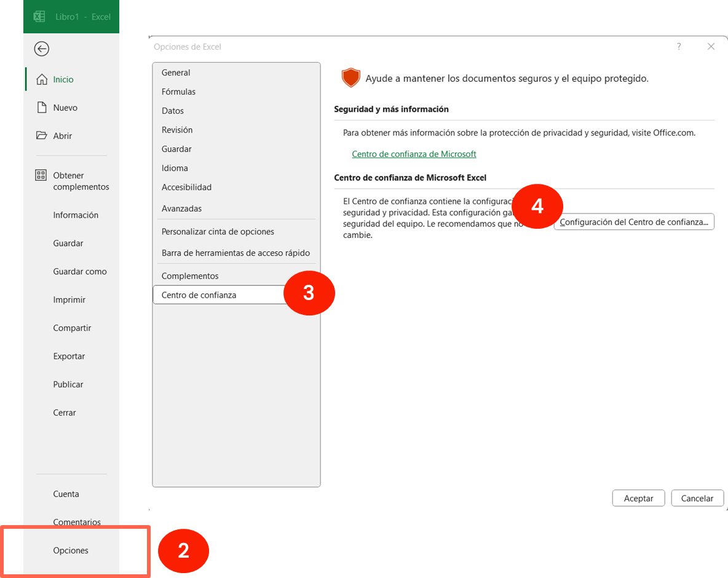This screenshot has width=728, height=578.
Task: Click the back arrow circle icon
Action: 42,49
